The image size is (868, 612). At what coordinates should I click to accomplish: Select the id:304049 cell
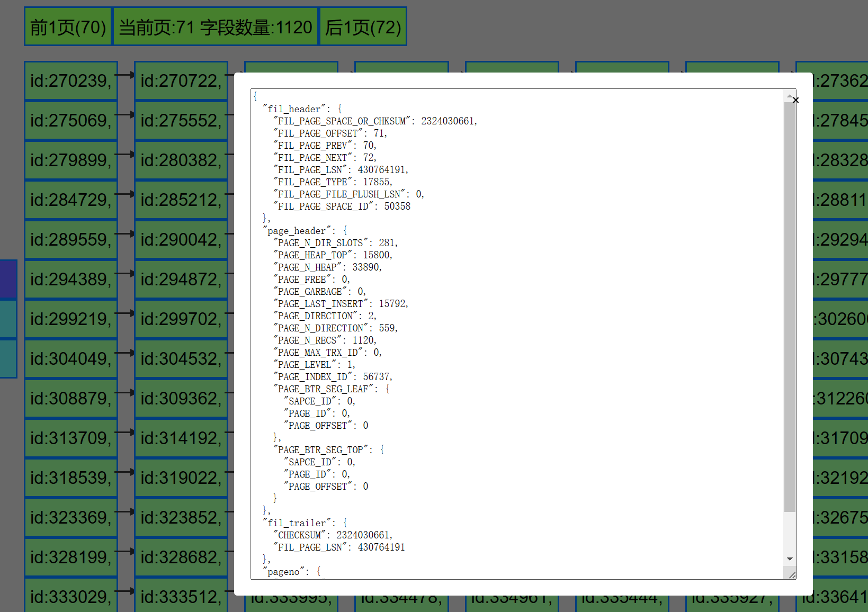click(71, 358)
